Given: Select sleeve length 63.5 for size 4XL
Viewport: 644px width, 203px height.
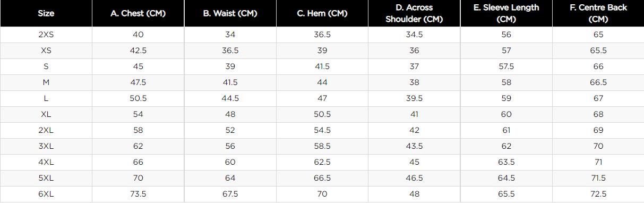Looking at the screenshot, I should point(506,162).
